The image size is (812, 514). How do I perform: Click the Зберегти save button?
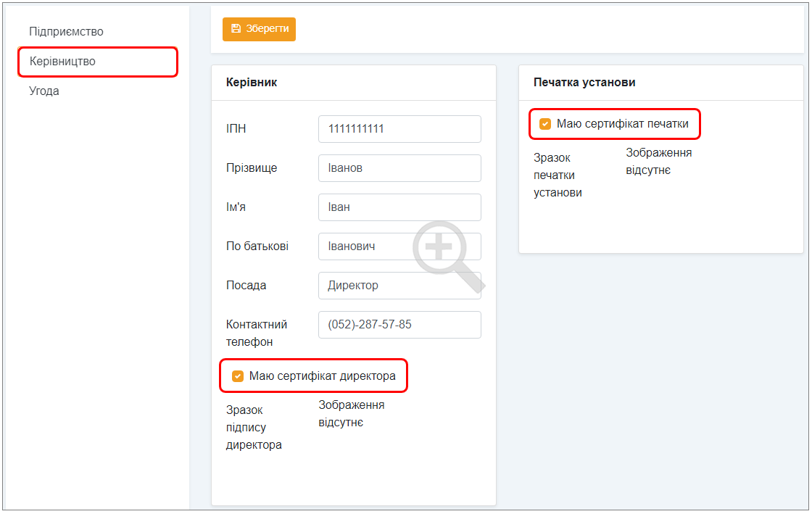pos(259,29)
